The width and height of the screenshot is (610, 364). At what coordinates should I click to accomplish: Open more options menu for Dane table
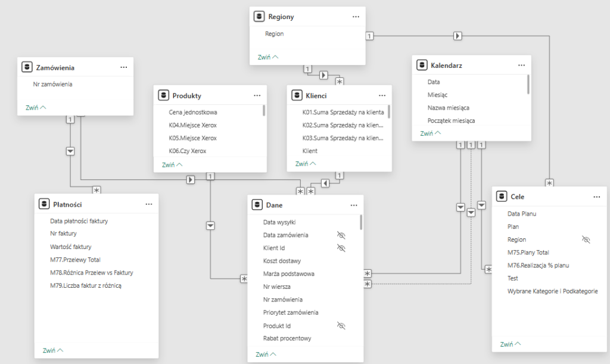(354, 205)
